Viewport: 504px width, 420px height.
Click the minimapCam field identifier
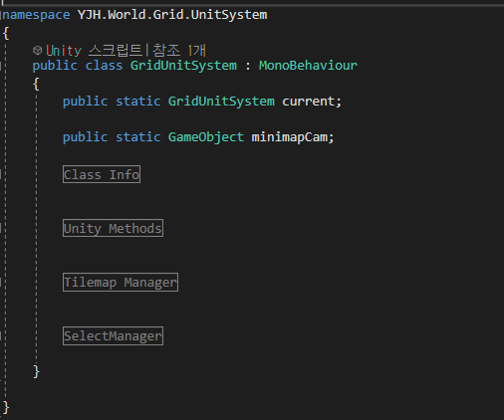point(290,137)
